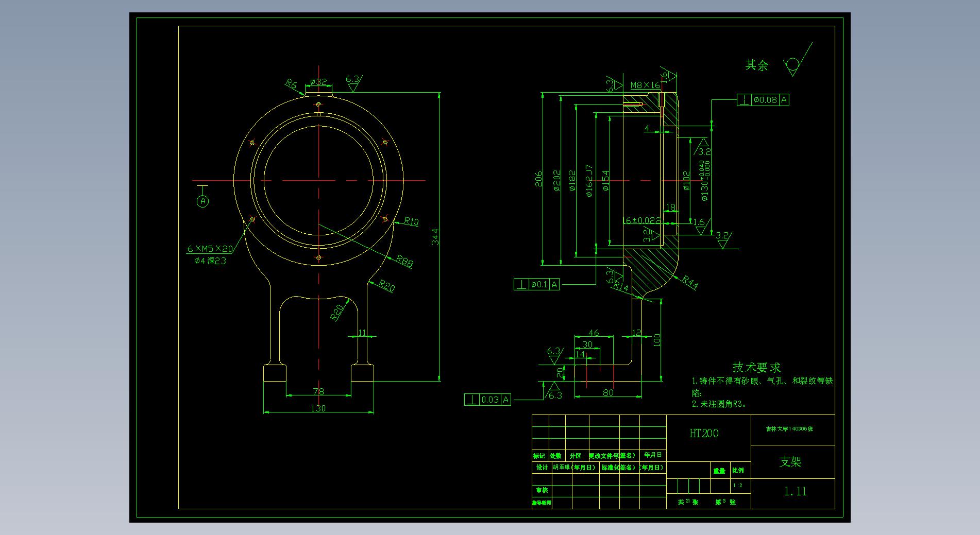Select the 6×M5×20 hole callout

210,249
